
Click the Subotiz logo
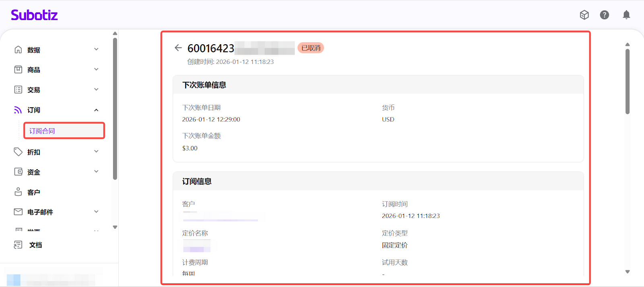click(x=34, y=15)
